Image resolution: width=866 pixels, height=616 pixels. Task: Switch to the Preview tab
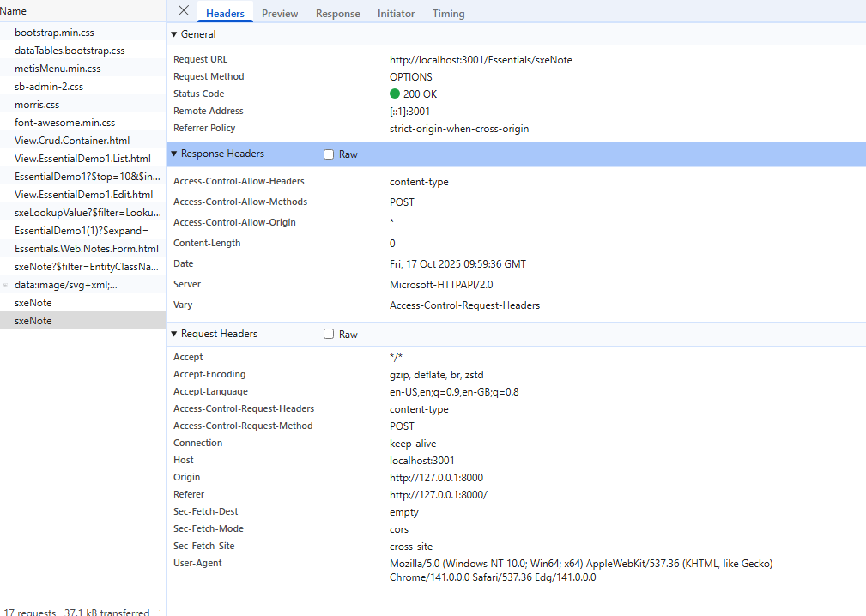(280, 14)
